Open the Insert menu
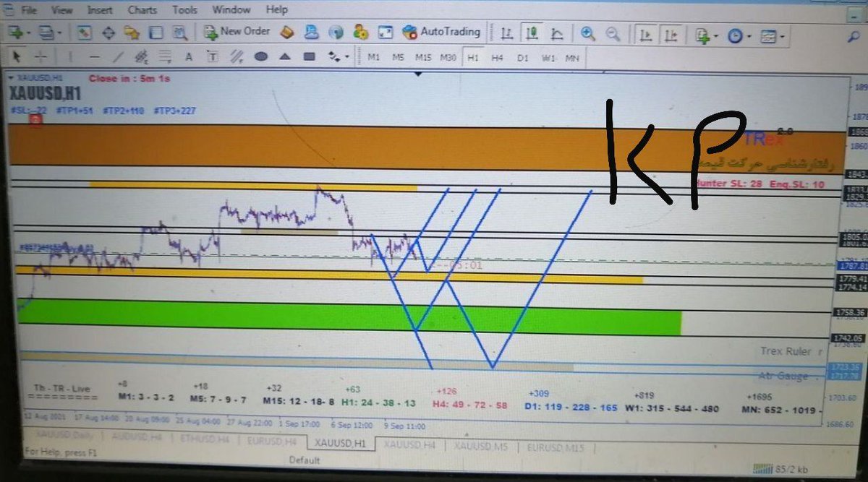Screen dimensions: 868x482 pos(100,10)
